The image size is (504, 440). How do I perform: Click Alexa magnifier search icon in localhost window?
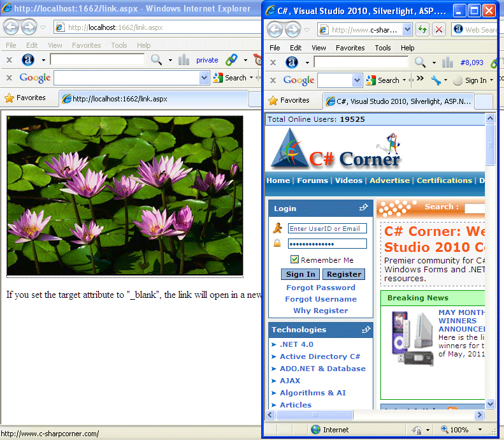coord(156,59)
